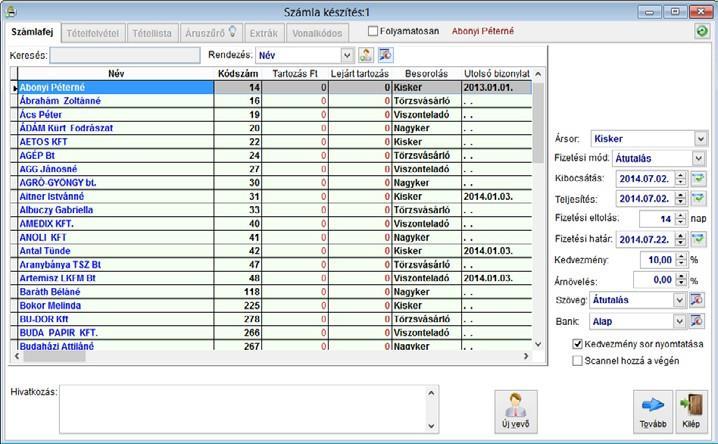The image size is (718, 444).
Task: Click search icon next to Szöveg field
Action: [x=696, y=300]
